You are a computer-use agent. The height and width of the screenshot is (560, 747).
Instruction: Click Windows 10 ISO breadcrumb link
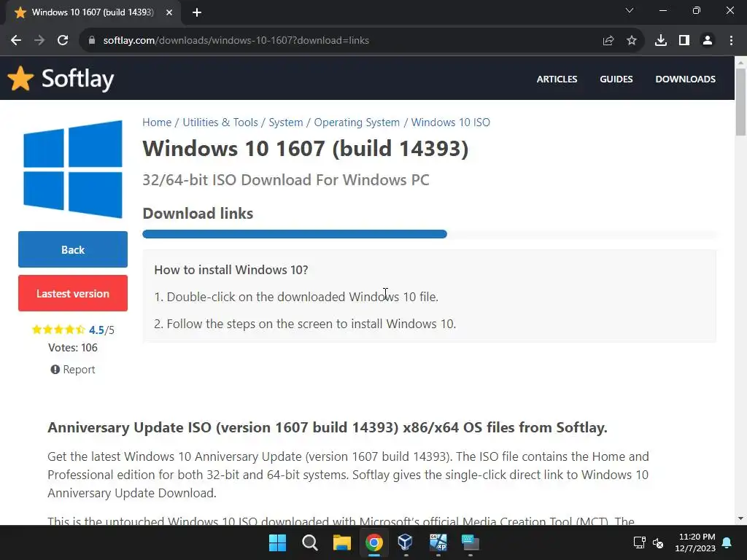451,122
